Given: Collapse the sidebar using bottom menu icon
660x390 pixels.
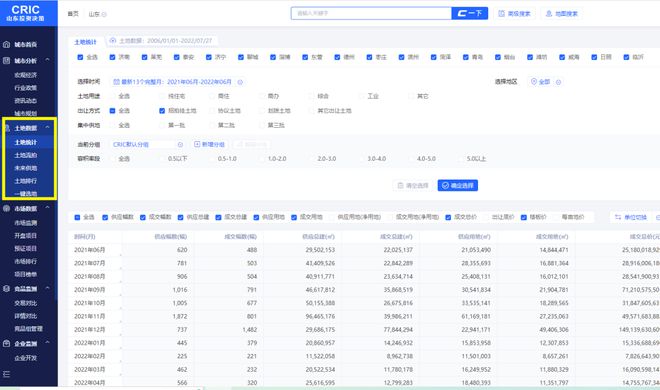Looking at the screenshot, I should 6,374.
